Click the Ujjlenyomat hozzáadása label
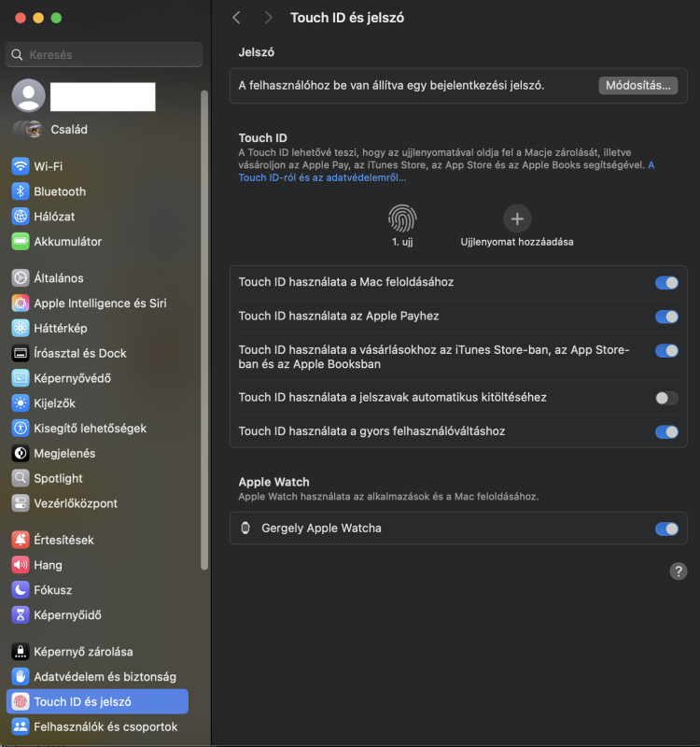 coord(517,242)
